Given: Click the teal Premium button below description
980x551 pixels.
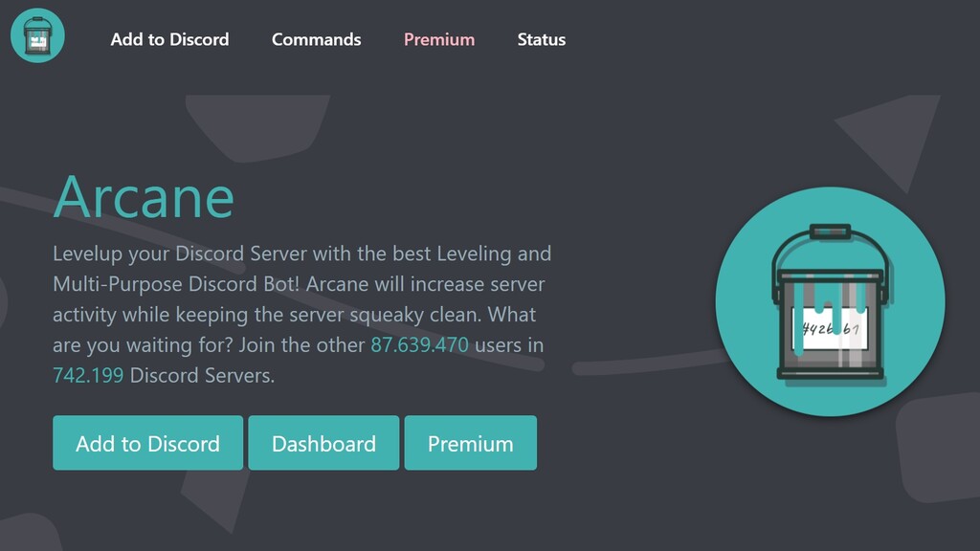Looking at the screenshot, I should tap(470, 443).
